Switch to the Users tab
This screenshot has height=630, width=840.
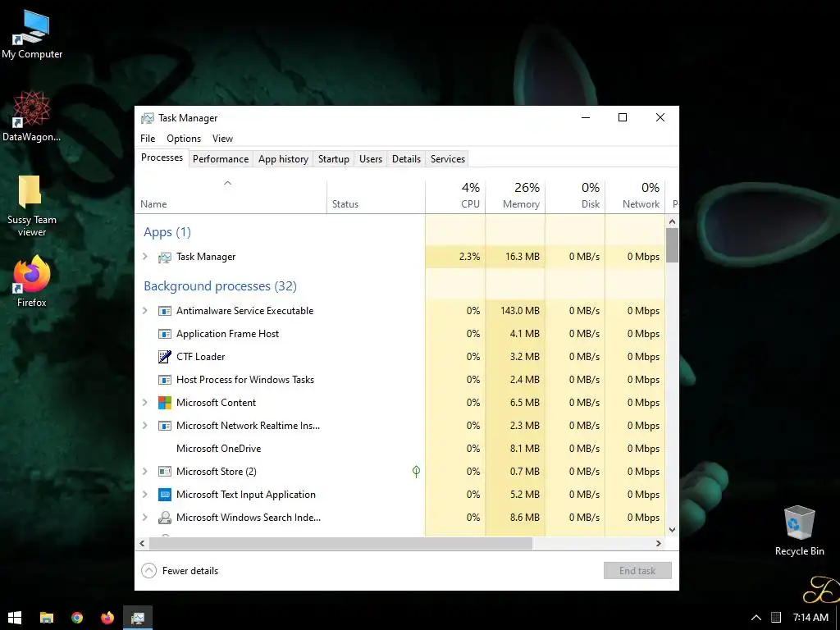pos(371,159)
